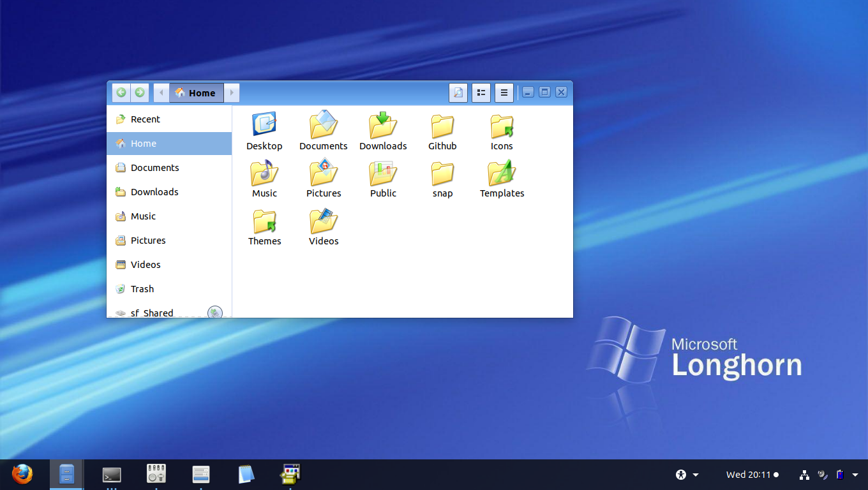Click the path bar right scroll arrow
The width and height of the screenshot is (868, 490).
point(232,93)
